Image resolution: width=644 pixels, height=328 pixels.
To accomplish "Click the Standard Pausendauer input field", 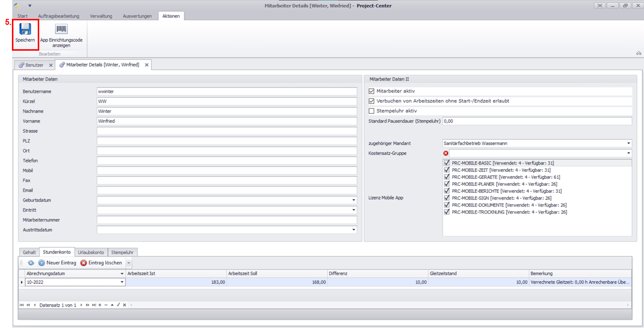I will click(x=536, y=121).
